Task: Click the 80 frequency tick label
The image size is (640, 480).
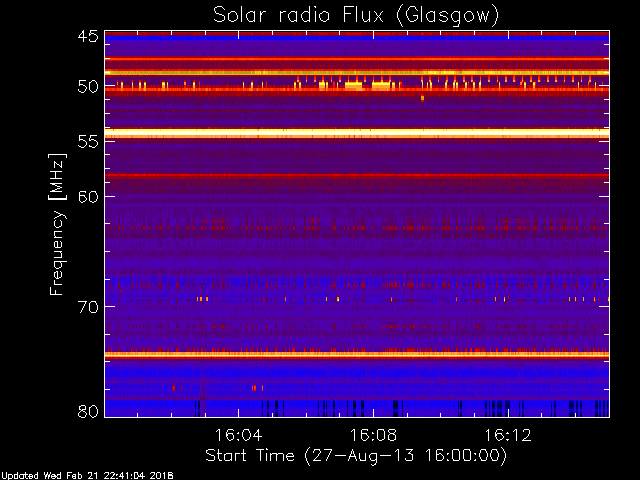Action: pyautogui.click(x=88, y=411)
